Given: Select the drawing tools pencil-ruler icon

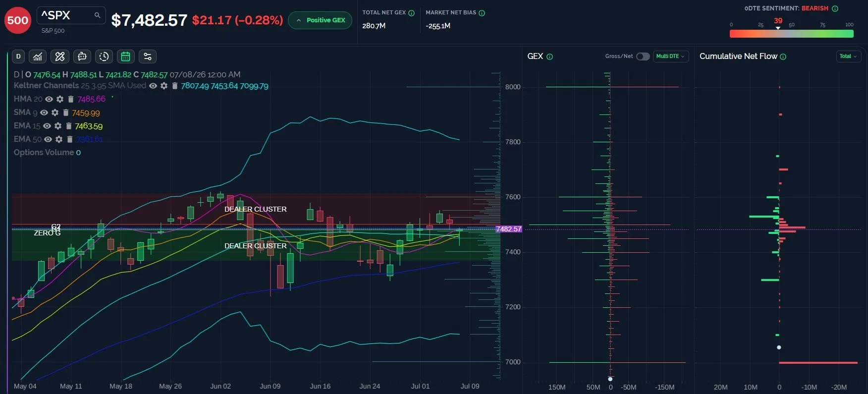Looking at the screenshot, I should pos(60,56).
